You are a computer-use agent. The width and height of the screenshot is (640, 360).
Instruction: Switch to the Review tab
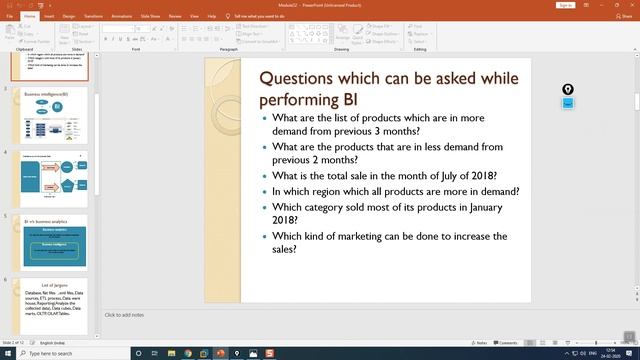[x=175, y=16]
